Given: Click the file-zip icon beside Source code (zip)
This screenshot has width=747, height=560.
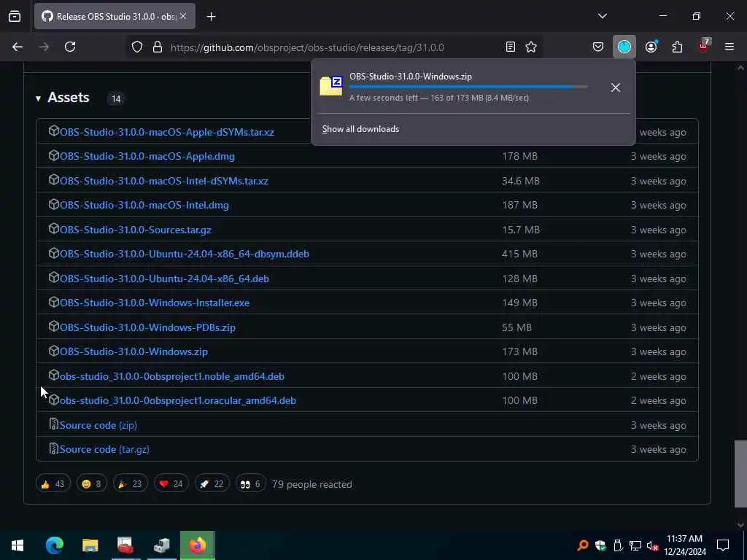Looking at the screenshot, I should (x=54, y=424).
